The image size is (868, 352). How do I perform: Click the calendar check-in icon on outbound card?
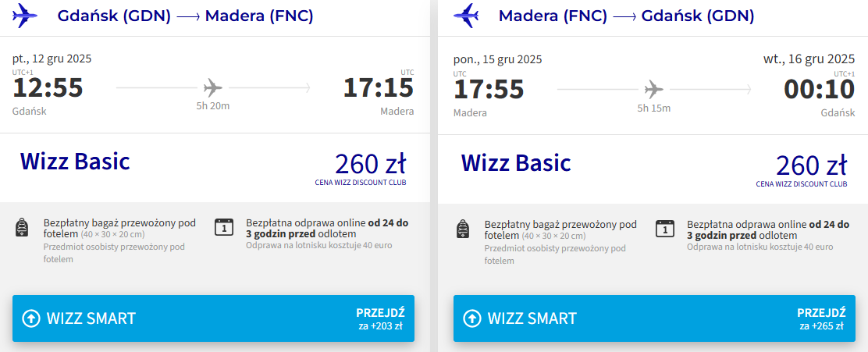(223, 227)
